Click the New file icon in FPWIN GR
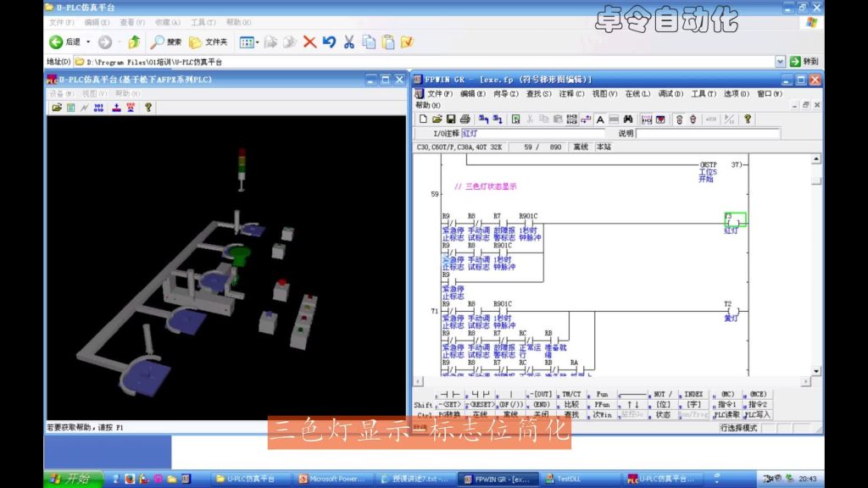 click(423, 119)
